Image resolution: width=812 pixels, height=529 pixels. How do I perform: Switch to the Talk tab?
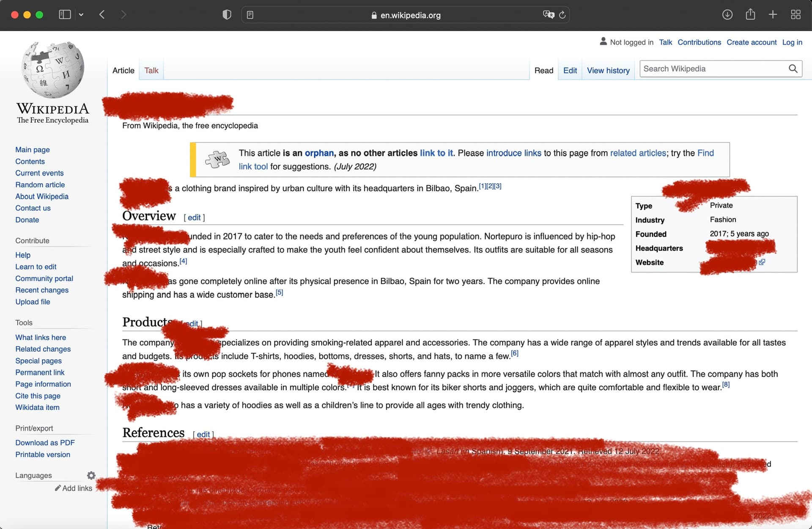[x=151, y=71]
